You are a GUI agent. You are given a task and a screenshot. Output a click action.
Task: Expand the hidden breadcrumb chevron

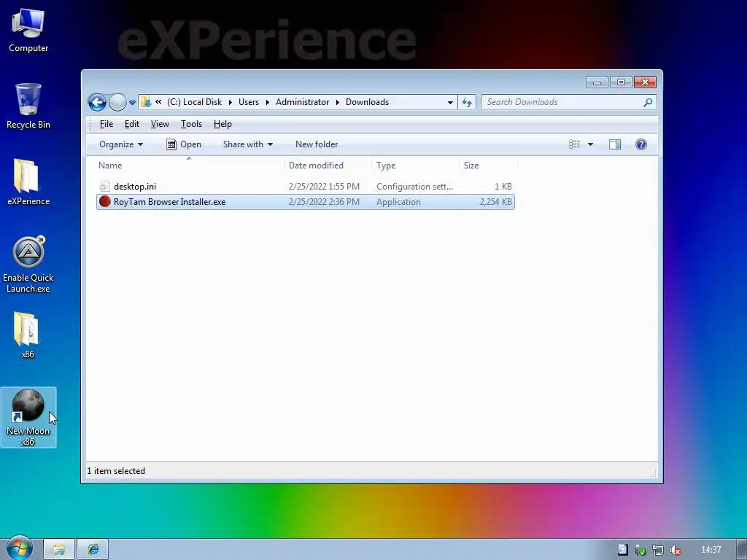point(158,102)
